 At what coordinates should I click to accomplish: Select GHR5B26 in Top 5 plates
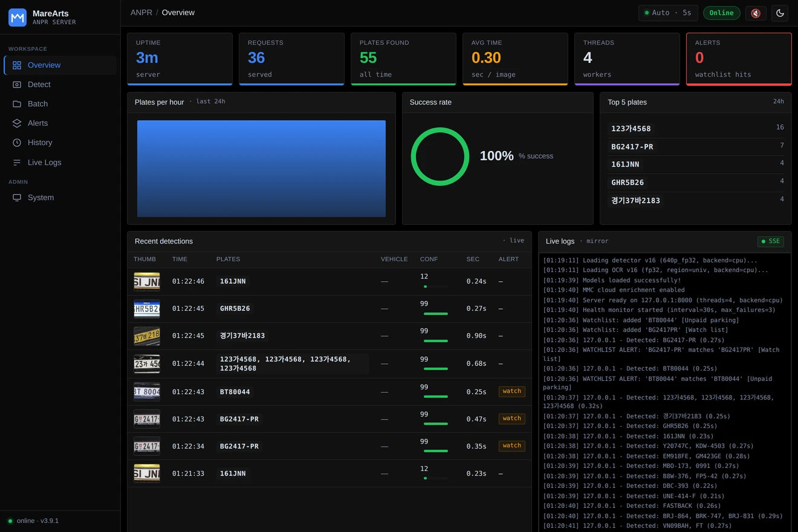tap(628, 183)
